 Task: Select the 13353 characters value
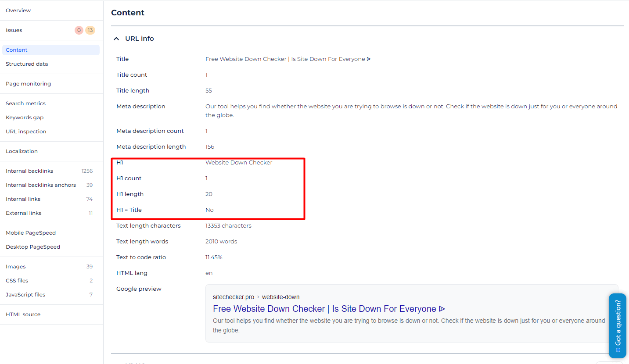point(228,226)
